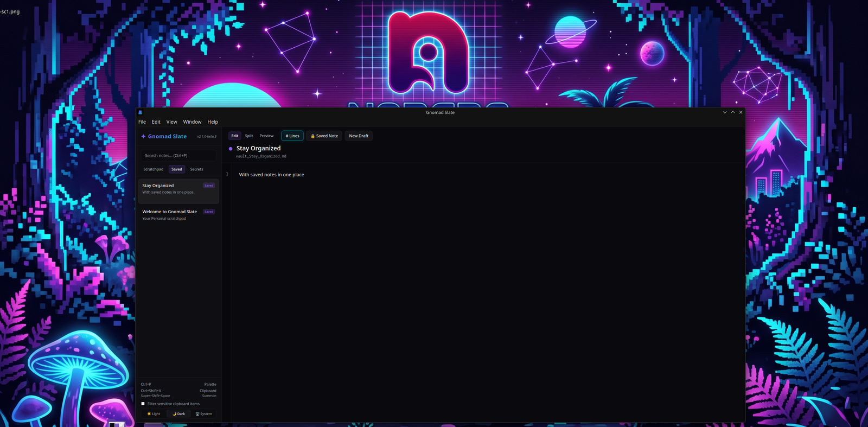
Task: Click the Saved badge on Stay Organized row
Action: 209,186
